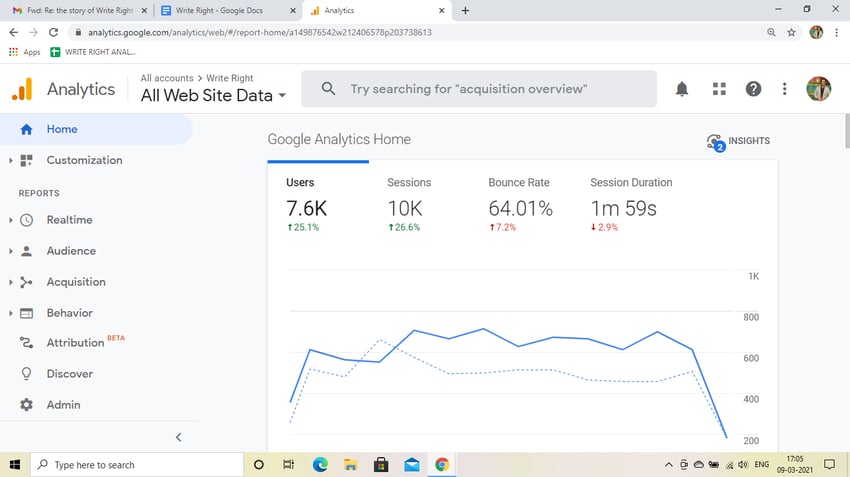Open the WRITE RIGHT ANAL bookmark

(x=93, y=52)
